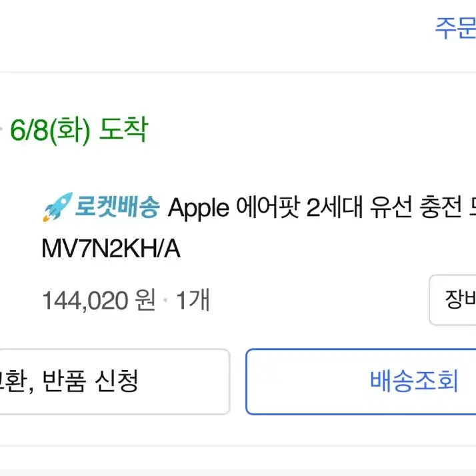The image size is (476, 476).
Task: Click the 원 currency symbol after price
Action: coord(145,300)
